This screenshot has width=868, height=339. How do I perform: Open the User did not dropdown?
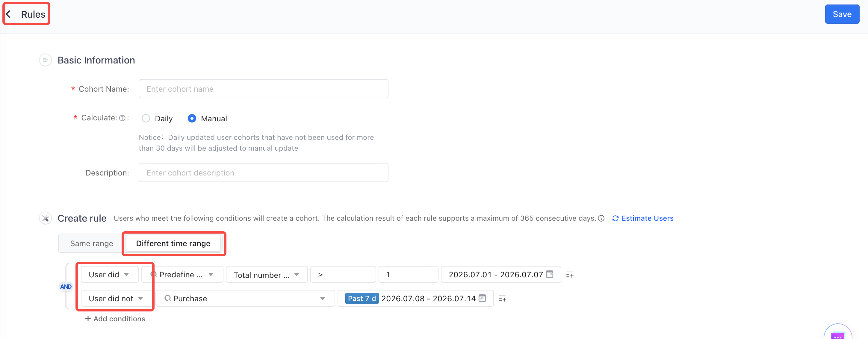(116, 299)
